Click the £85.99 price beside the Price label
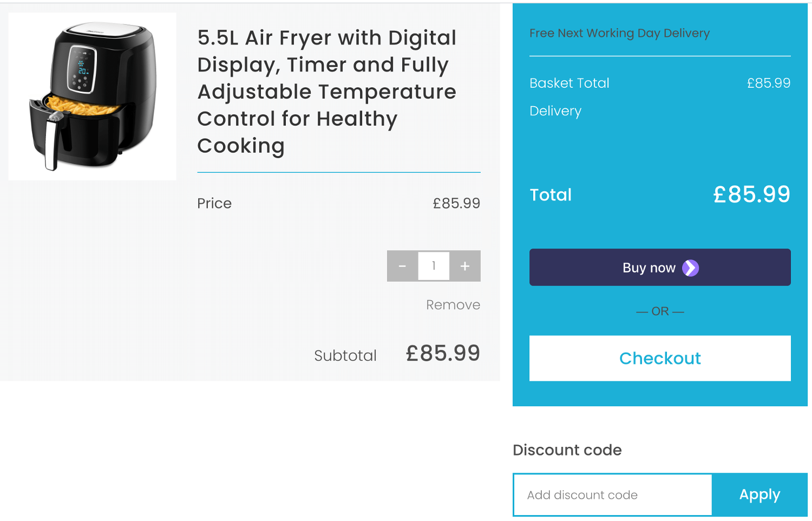The image size is (812, 521). click(456, 203)
